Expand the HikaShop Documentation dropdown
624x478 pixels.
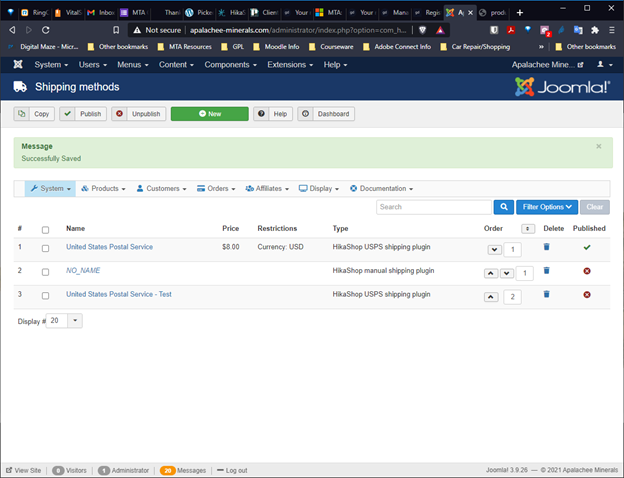pyautogui.click(x=381, y=189)
